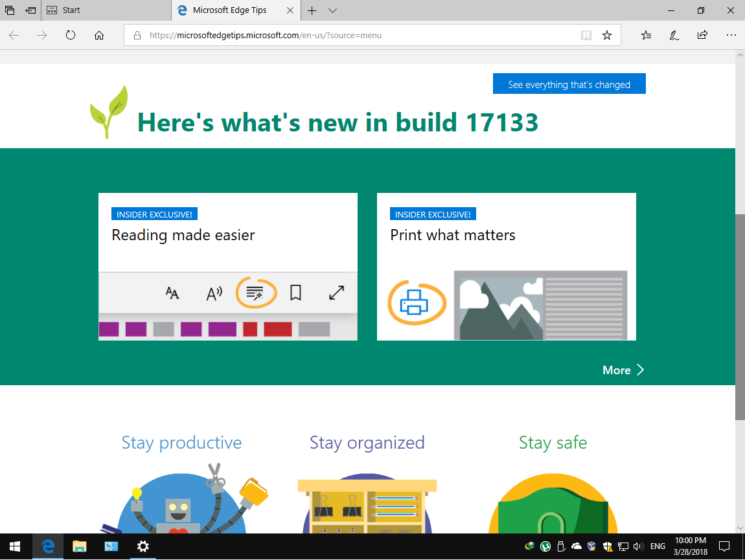Set these tabs aside
The height and width of the screenshot is (560, 745).
(x=30, y=10)
